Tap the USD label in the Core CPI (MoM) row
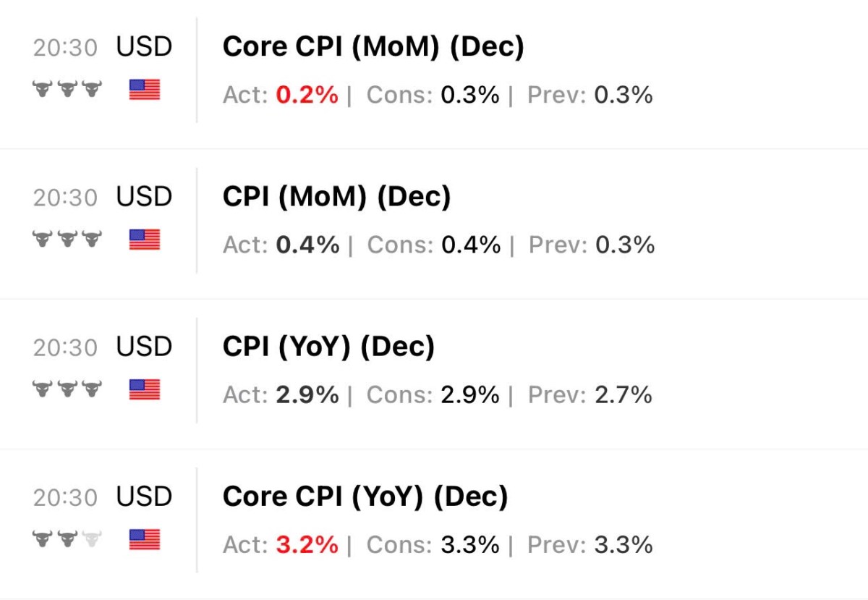The height and width of the screenshot is (600, 868). pyautogui.click(x=144, y=47)
